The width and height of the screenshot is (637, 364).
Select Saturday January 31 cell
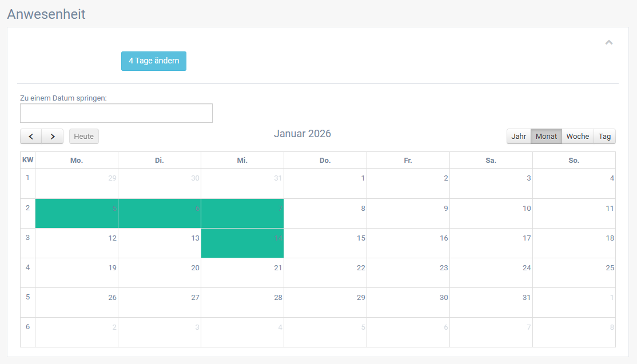click(x=491, y=303)
